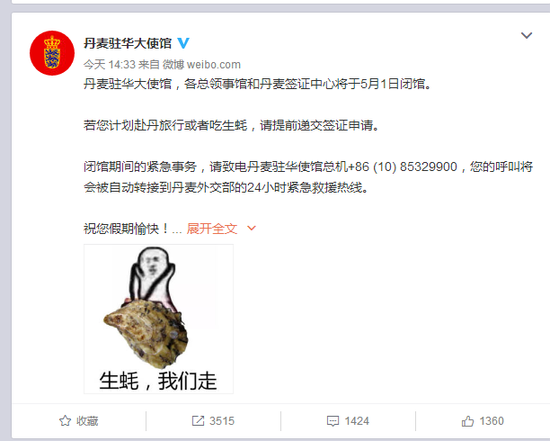Click the 生蚝，我们走 meme caption
Screen dimensions: 550x441
pos(158,381)
